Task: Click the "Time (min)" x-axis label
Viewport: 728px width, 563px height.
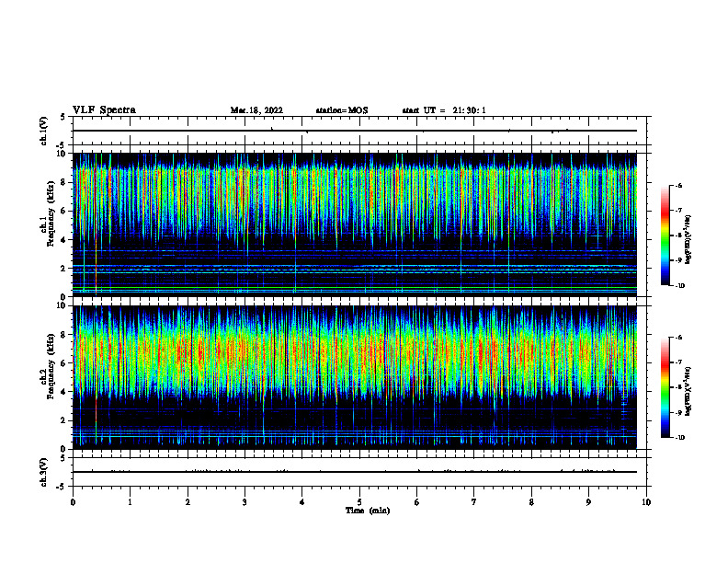Action: tap(368, 511)
